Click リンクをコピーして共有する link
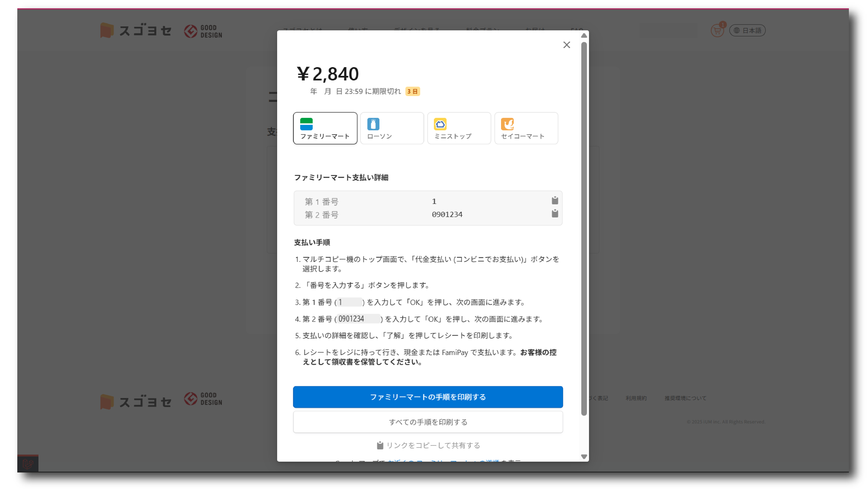Image resolution: width=868 pixels, height=492 pixels. [x=428, y=445]
